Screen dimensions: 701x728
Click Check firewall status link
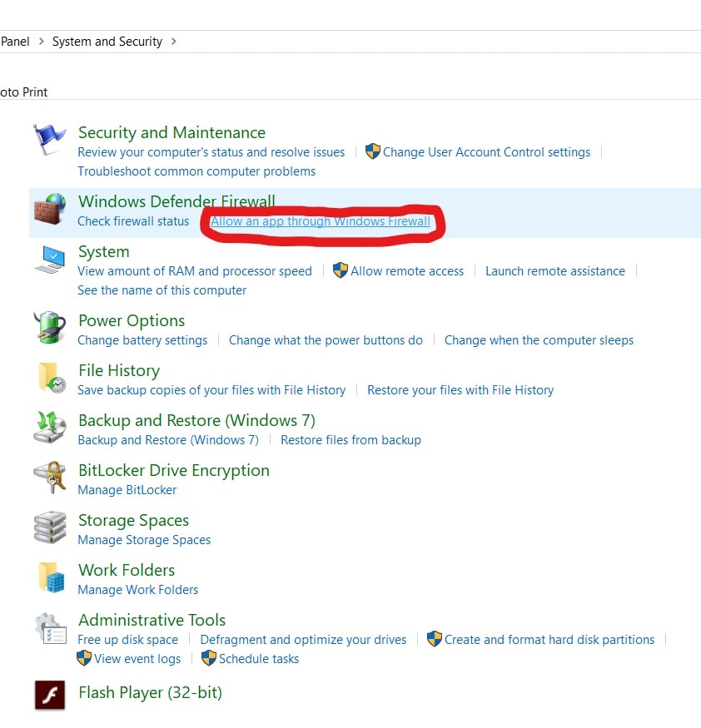click(133, 221)
